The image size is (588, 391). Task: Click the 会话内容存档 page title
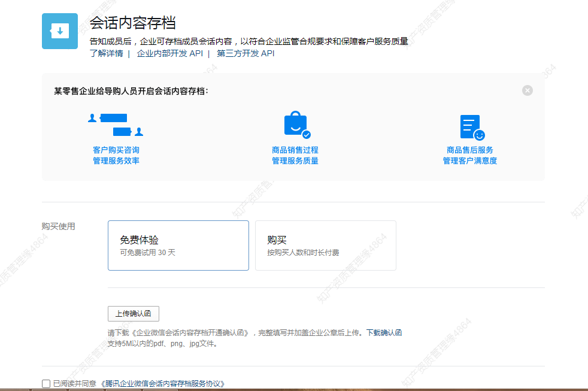tap(132, 23)
